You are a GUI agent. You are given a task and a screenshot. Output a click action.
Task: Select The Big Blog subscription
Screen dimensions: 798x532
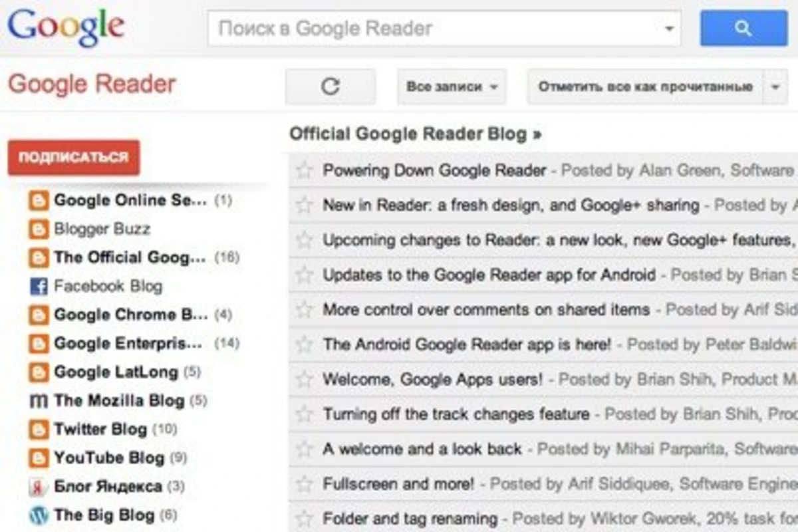(x=104, y=515)
